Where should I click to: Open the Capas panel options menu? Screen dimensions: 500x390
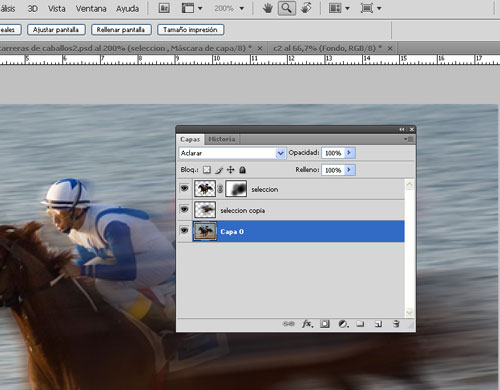409,139
